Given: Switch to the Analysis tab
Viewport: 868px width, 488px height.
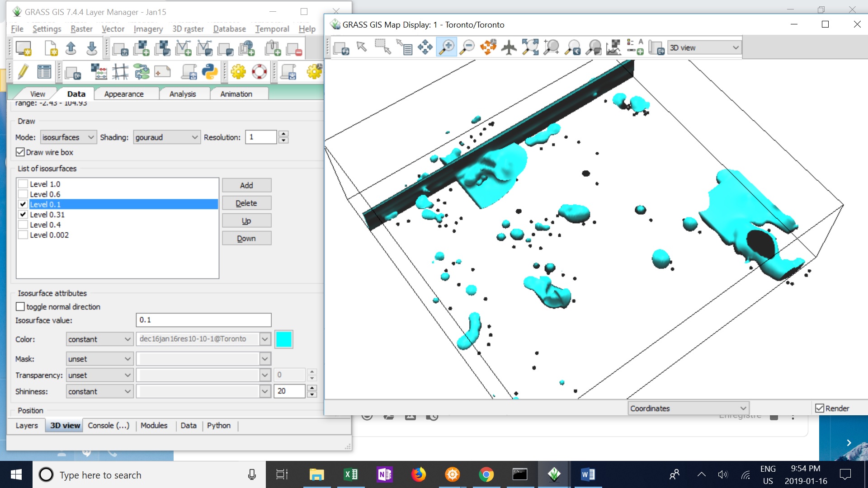Looking at the screenshot, I should (x=183, y=94).
